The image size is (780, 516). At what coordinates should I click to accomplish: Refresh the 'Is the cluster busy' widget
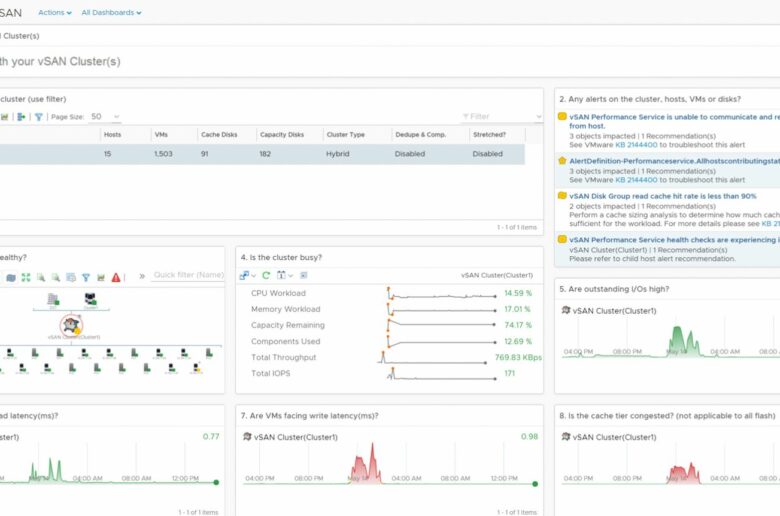point(266,275)
